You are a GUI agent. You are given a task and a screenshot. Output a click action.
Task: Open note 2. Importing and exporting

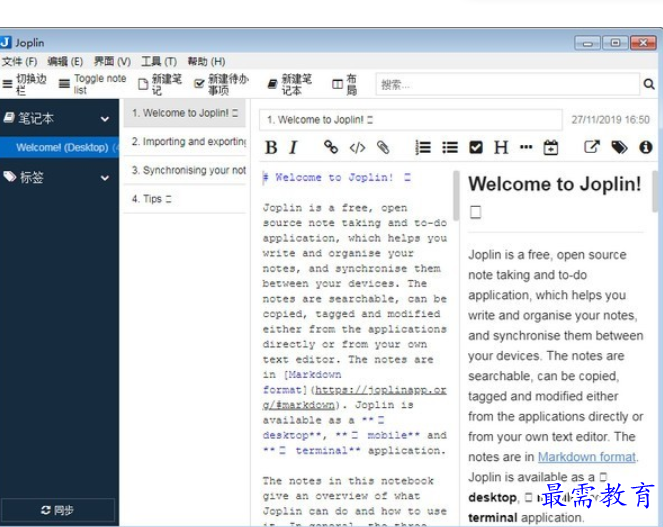pos(185,141)
